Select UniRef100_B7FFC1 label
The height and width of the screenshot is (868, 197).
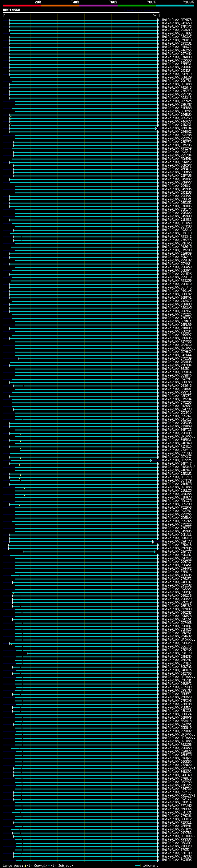pyautogui.click(x=177, y=64)
